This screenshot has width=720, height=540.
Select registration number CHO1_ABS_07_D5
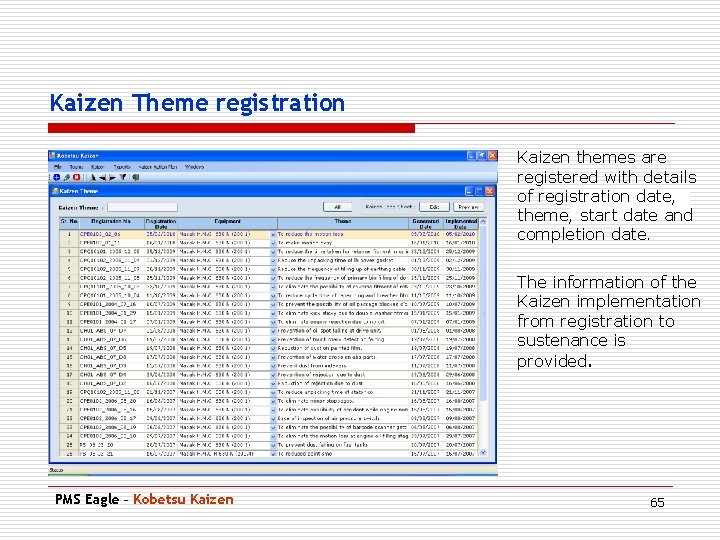coord(103,349)
